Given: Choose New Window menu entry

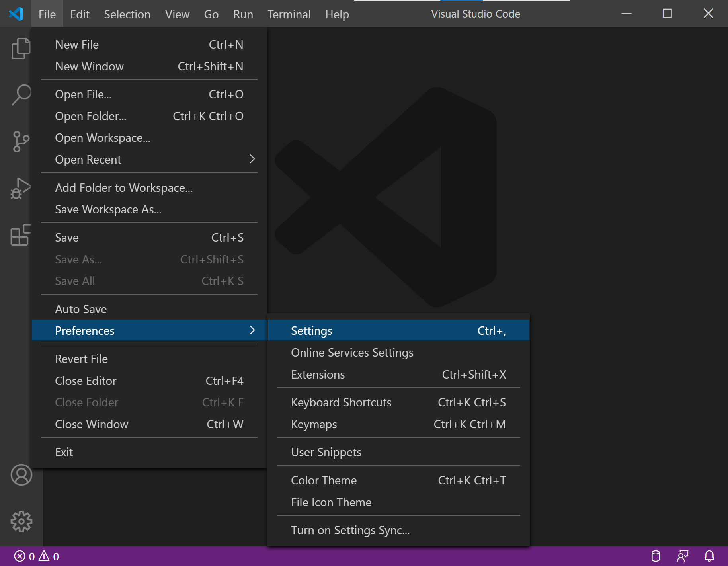Looking at the screenshot, I should point(149,66).
